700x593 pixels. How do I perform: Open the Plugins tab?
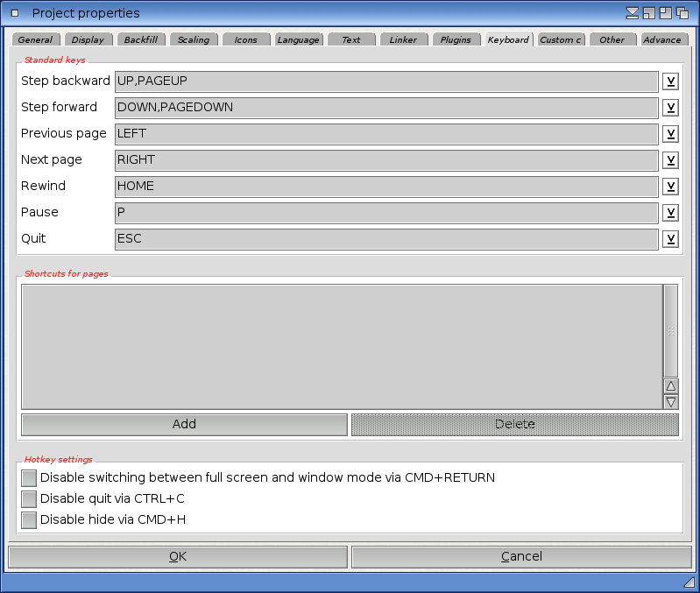[456, 39]
